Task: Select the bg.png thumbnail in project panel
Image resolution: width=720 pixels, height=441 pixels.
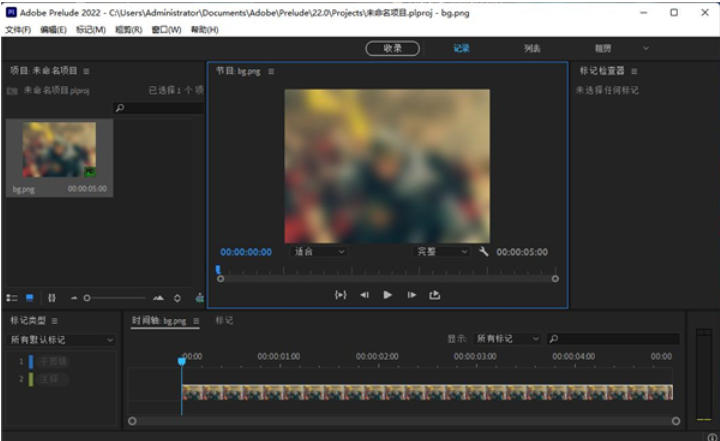Action: click(x=59, y=151)
